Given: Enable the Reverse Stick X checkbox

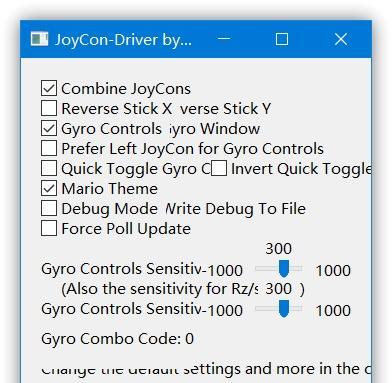Looking at the screenshot, I should pyautogui.click(x=49, y=108).
